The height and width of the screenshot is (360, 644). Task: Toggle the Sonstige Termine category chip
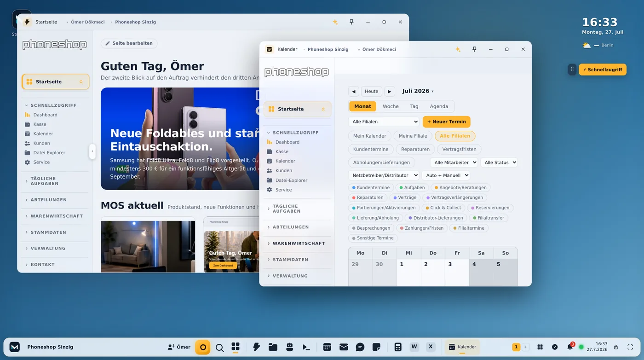coord(373,238)
